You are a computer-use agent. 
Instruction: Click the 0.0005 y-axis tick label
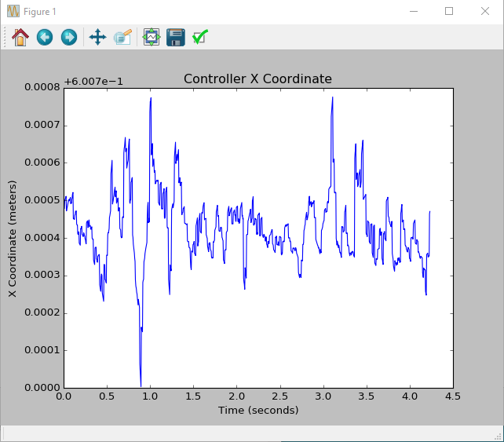(x=42, y=200)
